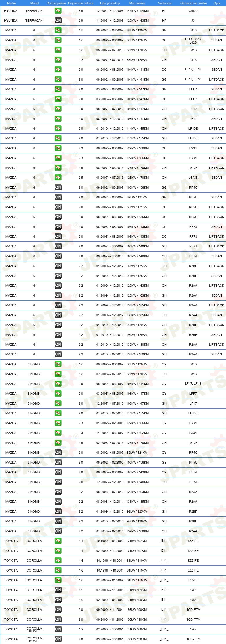The image size is (226, 644).
Task: Click TERRACAN model cell in the G6CU row
Action: tap(34, 11)
